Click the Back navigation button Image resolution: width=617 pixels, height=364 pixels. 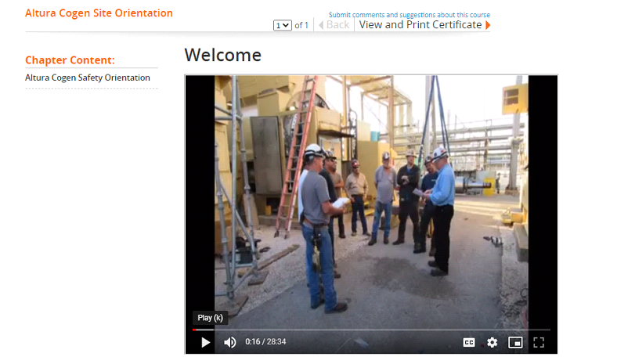click(337, 25)
